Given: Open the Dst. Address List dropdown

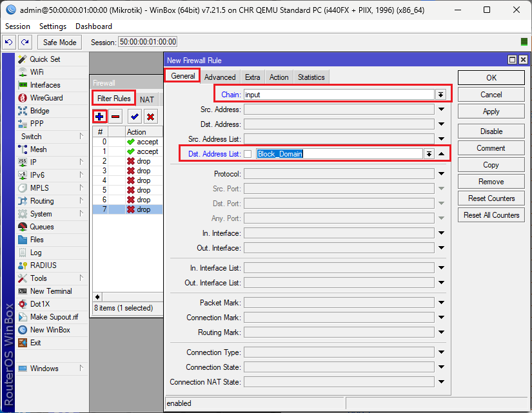Looking at the screenshot, I should point(429,154).
